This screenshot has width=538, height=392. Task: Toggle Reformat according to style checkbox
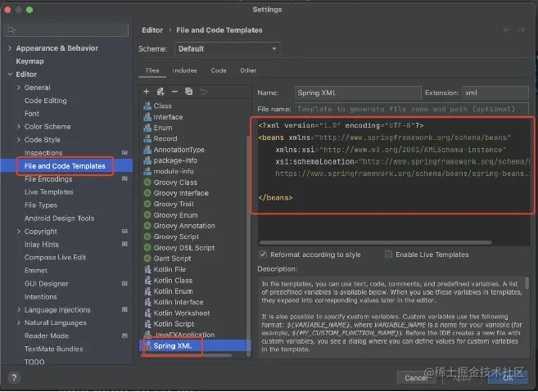[263, 255]
